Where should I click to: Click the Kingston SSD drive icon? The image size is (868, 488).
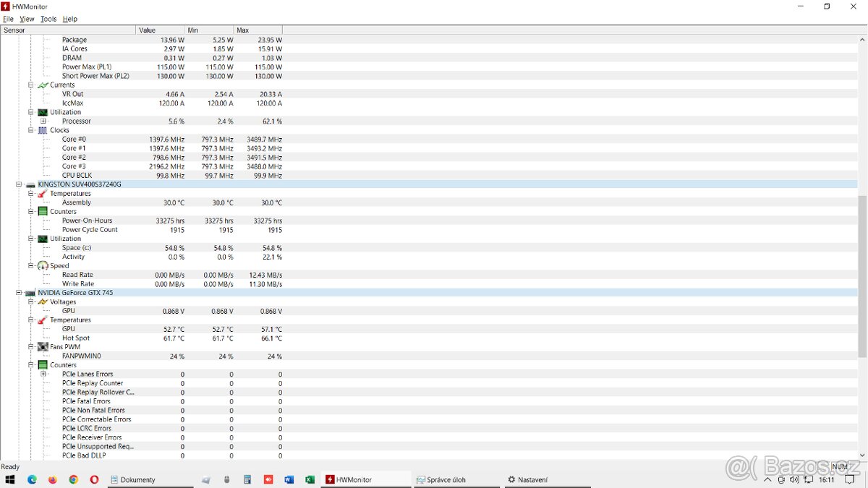tap(30, 184)
